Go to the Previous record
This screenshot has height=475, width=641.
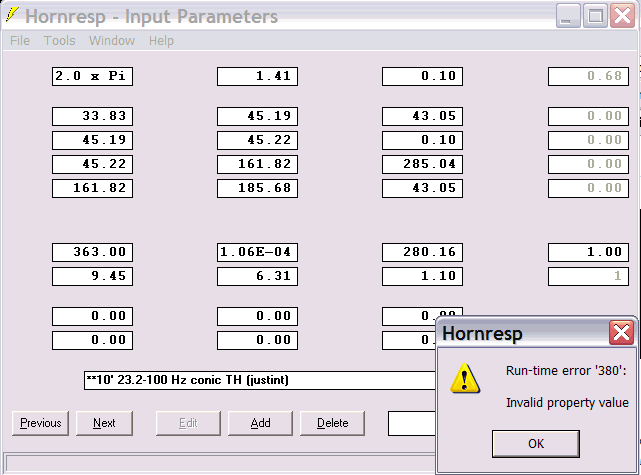tap(40, 423)
